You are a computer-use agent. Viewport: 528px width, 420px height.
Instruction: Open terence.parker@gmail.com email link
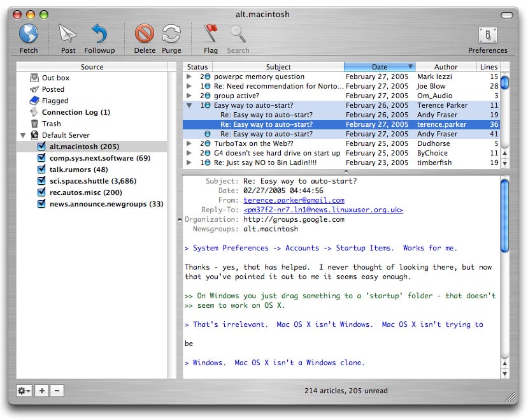(294, 200)
